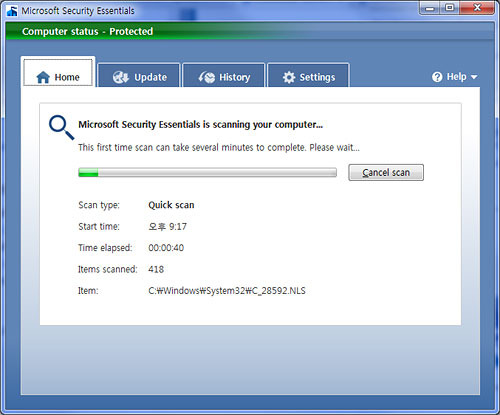This screenshot has width=500, height=415.
Task: Switch to the Update tab
Action: [x=139, y=75]
